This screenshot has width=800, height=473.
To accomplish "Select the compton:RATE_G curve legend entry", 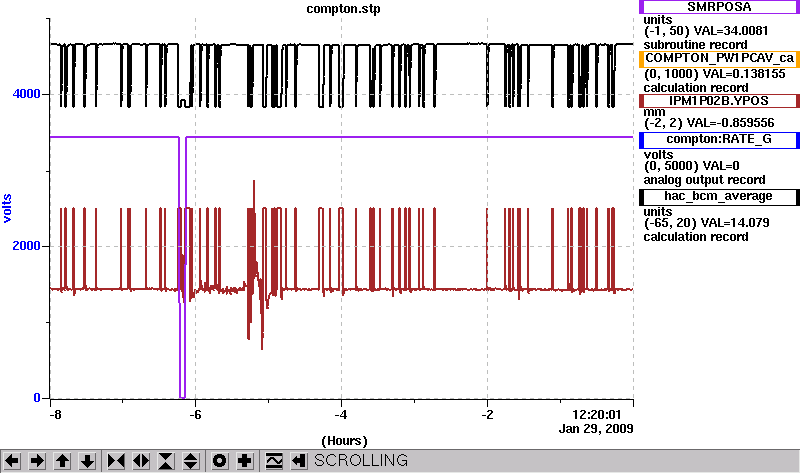I will (x=719, y=140).
